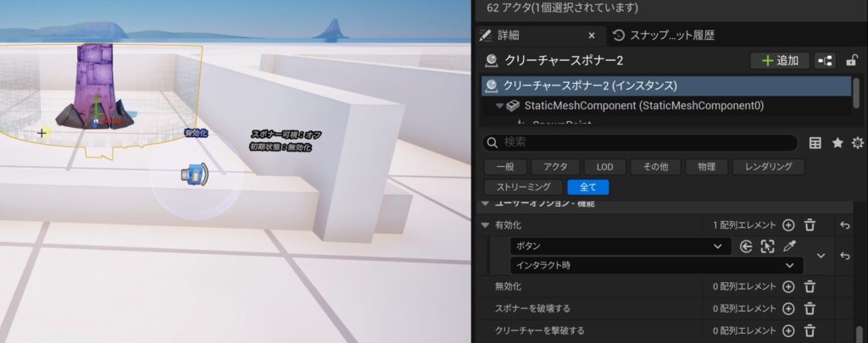Add an element to the 有効化 array
The width and height of the screenshot is (868, 343).
788,225
